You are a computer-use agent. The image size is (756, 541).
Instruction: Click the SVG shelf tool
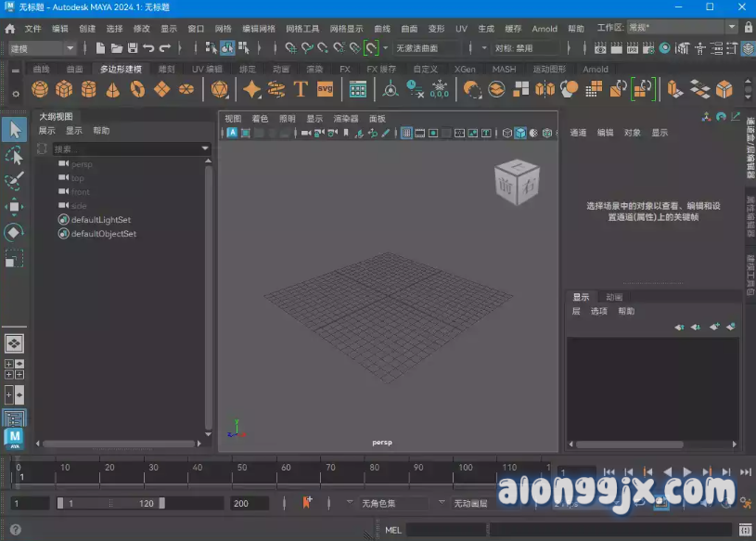(x=325, y=89)
